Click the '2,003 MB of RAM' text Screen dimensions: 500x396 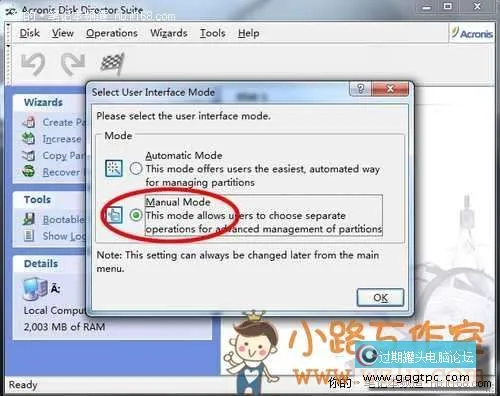(64, 327)
